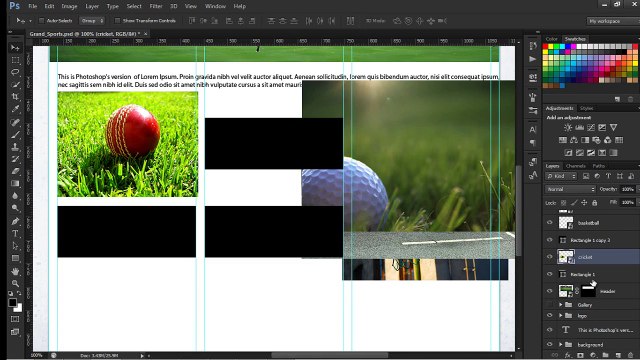Add a Vibrance adjustment

[613, 128]
